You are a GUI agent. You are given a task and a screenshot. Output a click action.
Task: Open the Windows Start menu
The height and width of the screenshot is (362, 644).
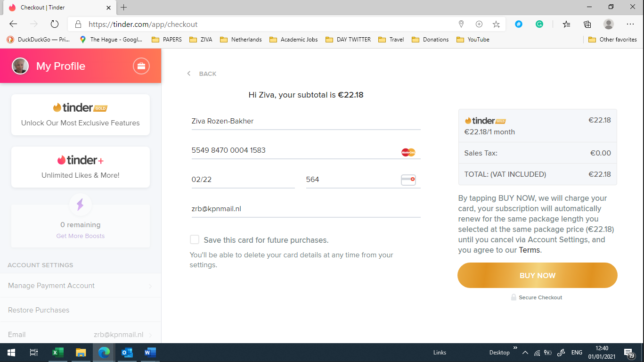pyautogui.click(x=11, y=353)
